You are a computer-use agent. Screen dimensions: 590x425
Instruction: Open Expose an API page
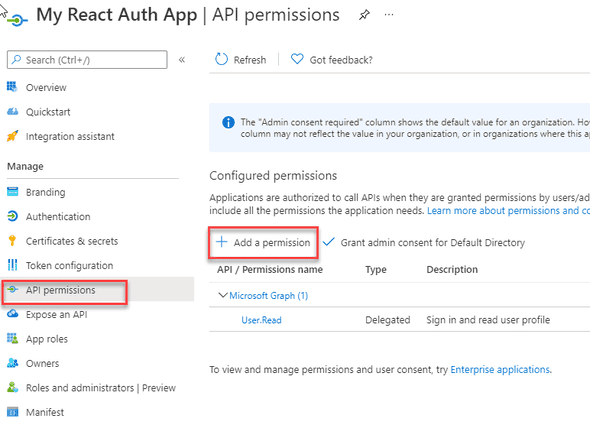click(56, 314)
